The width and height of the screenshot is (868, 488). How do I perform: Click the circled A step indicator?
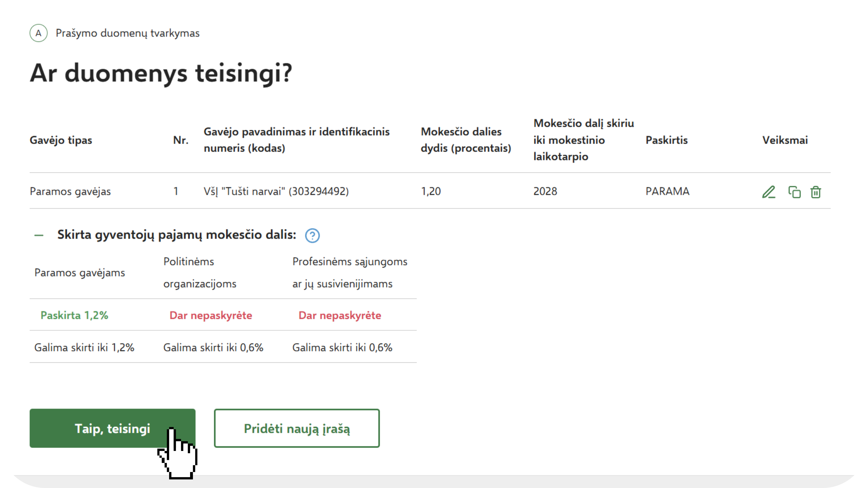[38, 33]
